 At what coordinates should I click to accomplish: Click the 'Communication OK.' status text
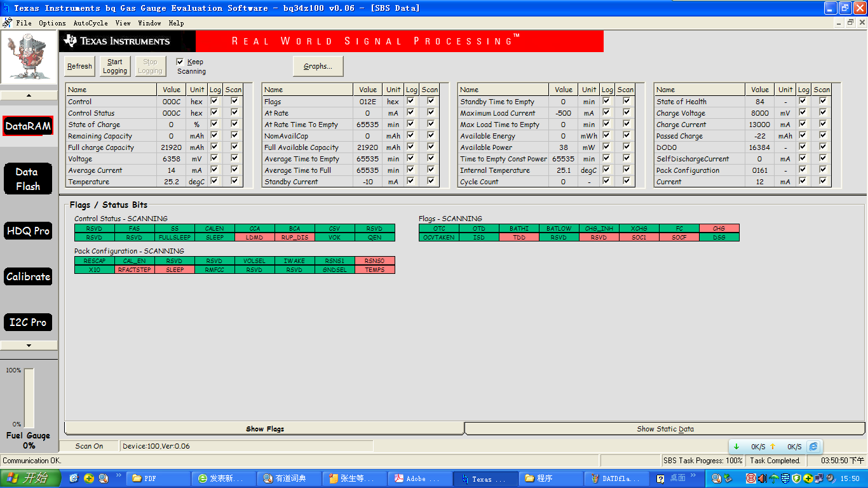[x=32, y=461]
